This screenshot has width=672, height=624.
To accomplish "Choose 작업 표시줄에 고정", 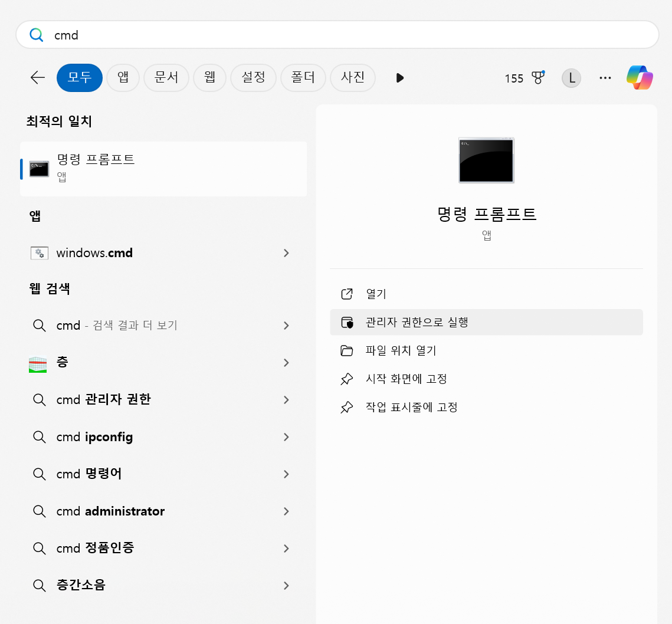I will tap(486, 407).
